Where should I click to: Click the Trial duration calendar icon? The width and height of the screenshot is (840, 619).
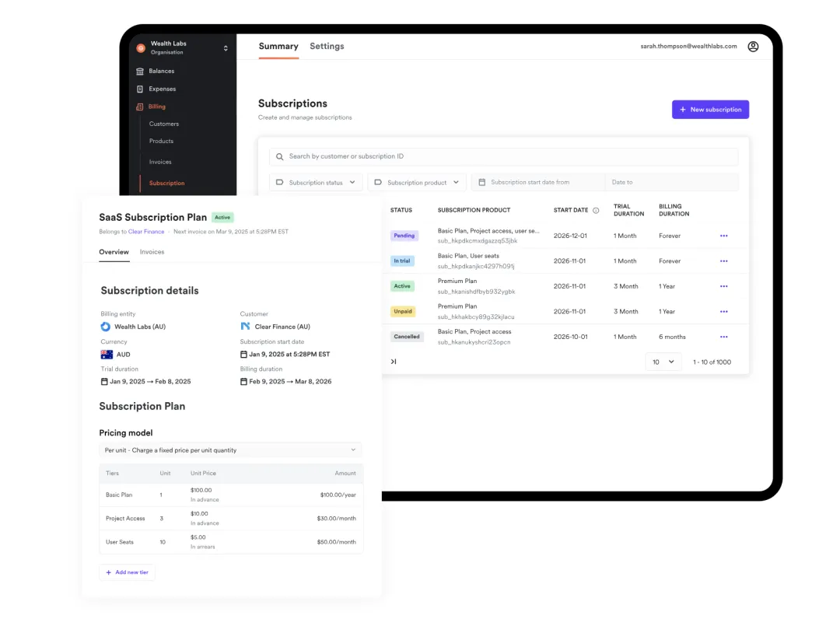(x=104, y=382)
